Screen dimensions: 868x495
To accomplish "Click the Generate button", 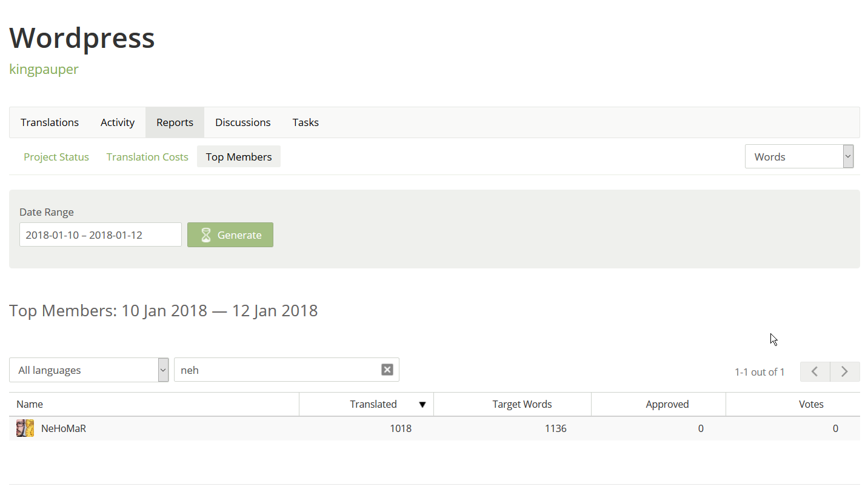I will (230, 234).
